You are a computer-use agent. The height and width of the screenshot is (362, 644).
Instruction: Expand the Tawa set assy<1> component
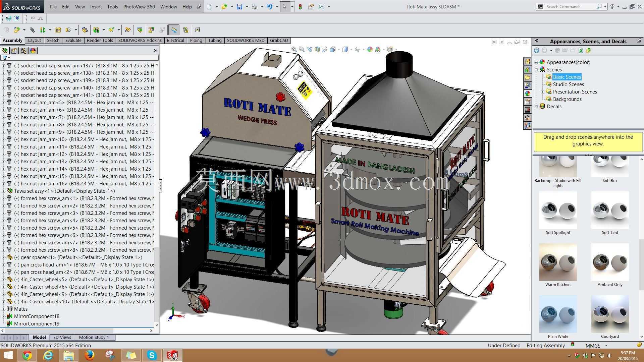coord(3,191)
